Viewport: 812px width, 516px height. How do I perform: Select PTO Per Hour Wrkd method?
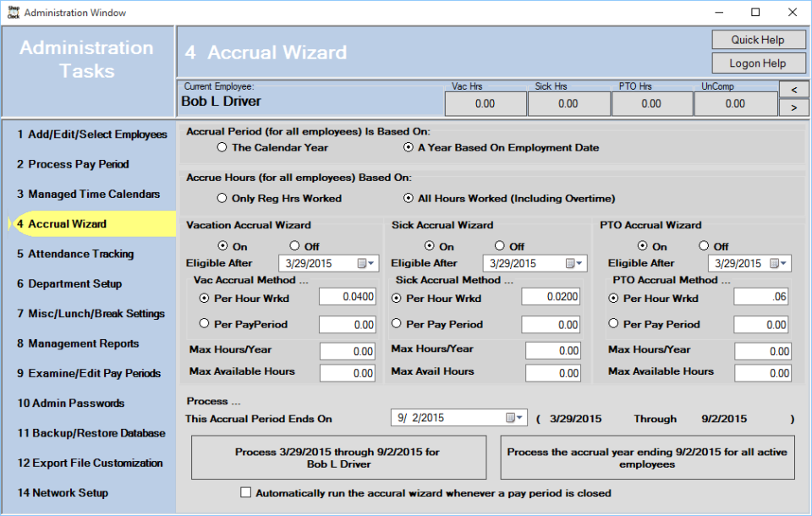[614, 298]
